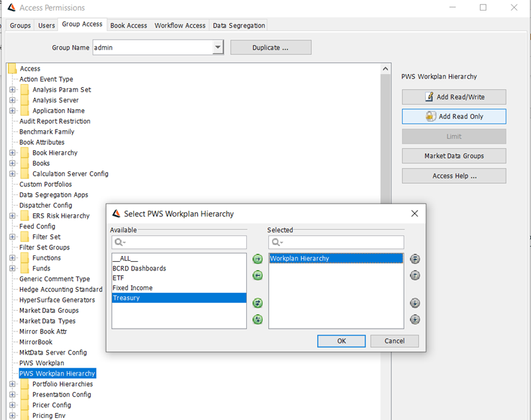This screenshot has height=420, width=531.
Task: Open the Group Name dropdown
Action: pyautogui.click(x=218, y=48)
